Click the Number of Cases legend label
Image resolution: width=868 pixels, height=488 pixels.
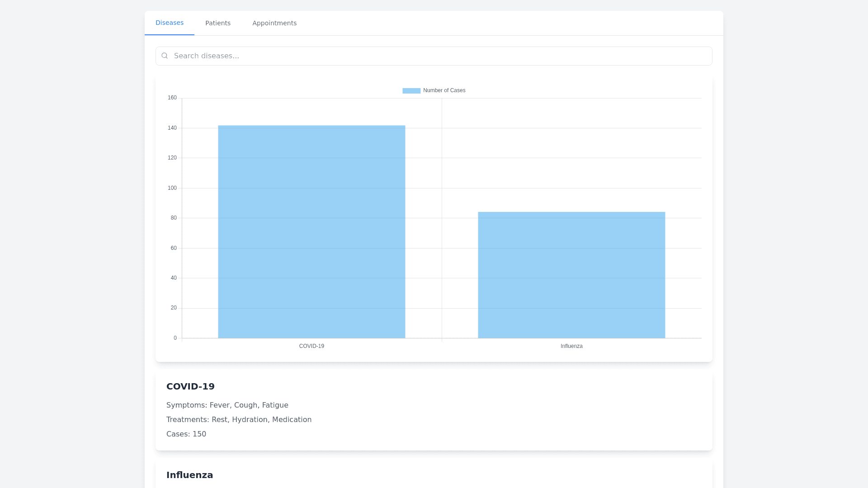(444, 90)
